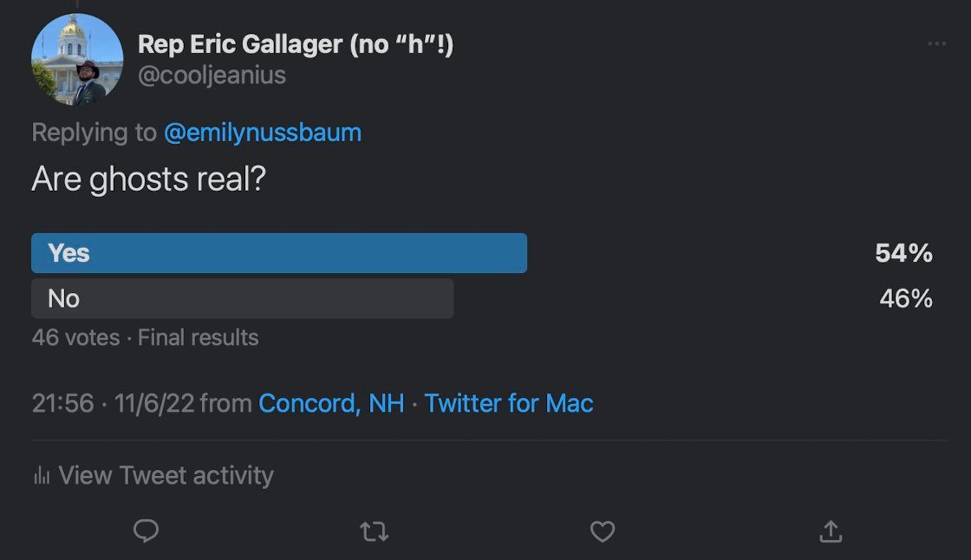This screenshot has height=560, width=971.
Task: Click the tweet text Are ghosts real?
Action: coord(148,179)
